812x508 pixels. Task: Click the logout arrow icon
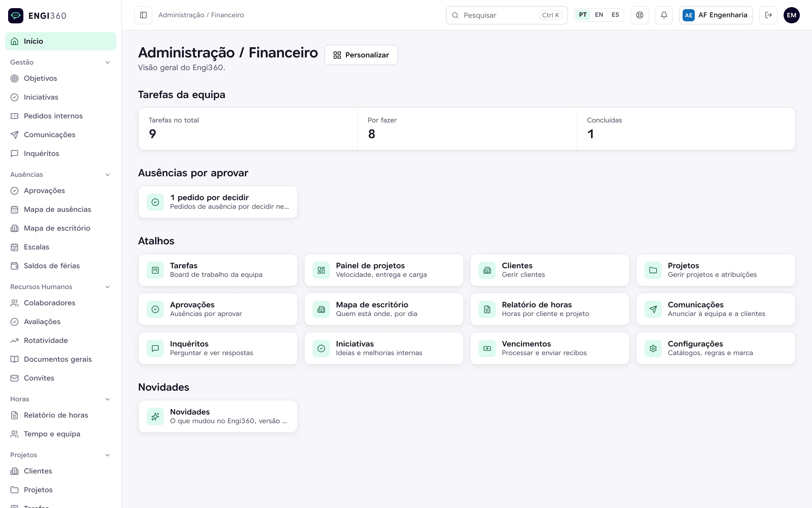(768, 15)
